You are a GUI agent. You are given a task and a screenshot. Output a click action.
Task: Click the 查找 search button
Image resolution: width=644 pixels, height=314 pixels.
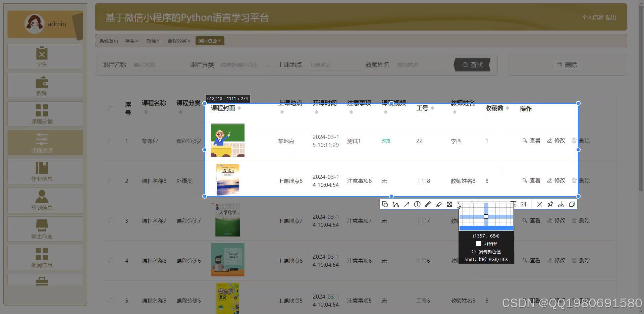point(472,65)
